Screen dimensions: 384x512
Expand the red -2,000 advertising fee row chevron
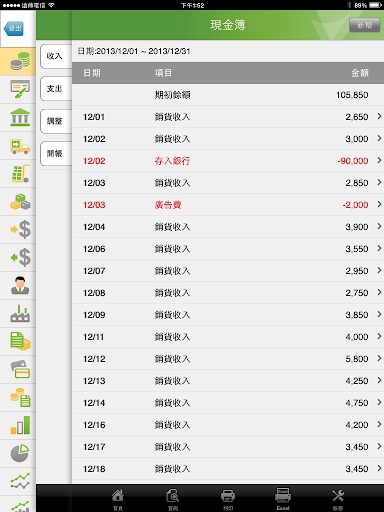[x=379, y=204]
